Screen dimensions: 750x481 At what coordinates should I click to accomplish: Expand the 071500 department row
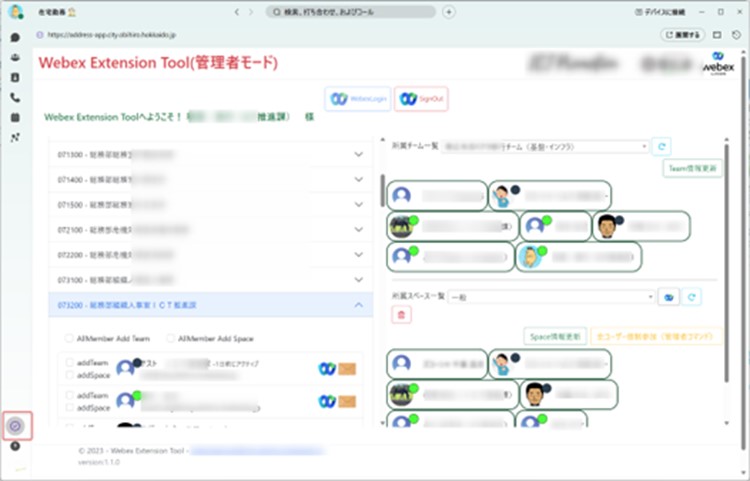(211, 205)
